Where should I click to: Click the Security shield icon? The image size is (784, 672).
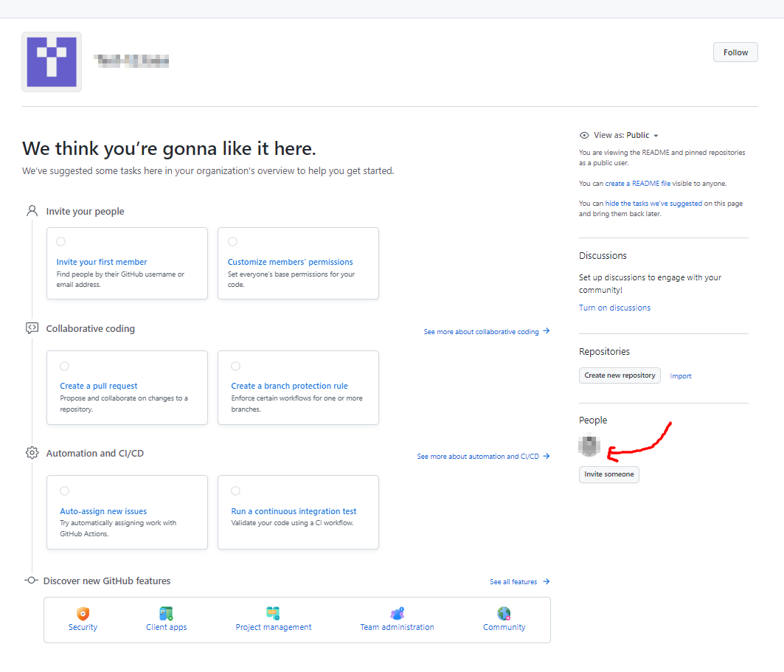click(83, 614)
